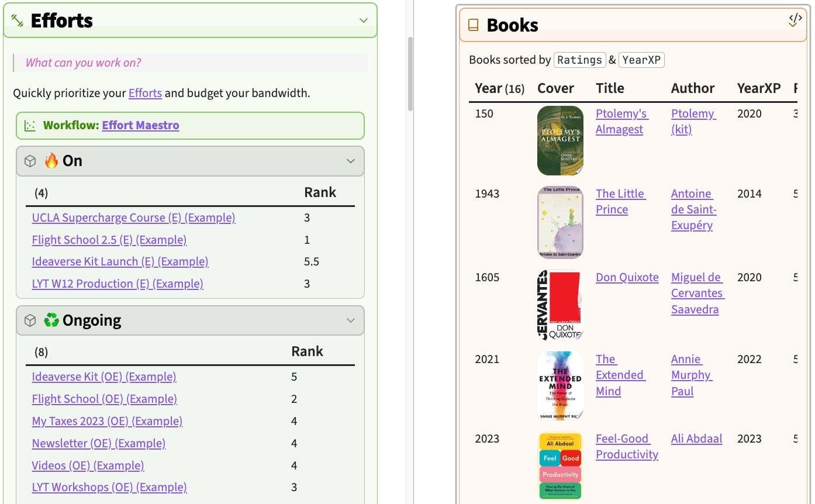The height and width of the screenshot is (504, 815).
Task: Open the Efforts link in description
Action: 145,92
